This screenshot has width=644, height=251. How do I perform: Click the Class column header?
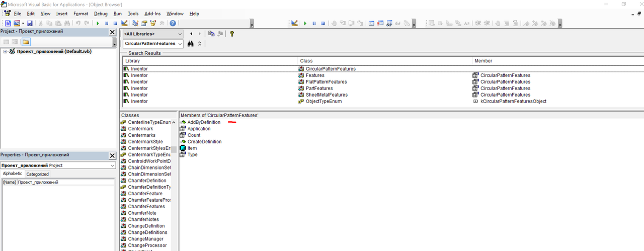(x=385, y=61)
